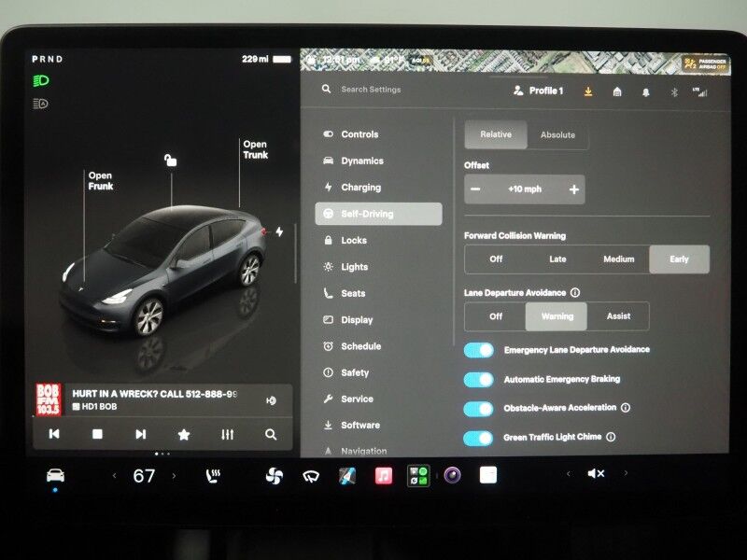Open the Dynamics settings menu

pos(354,161)
